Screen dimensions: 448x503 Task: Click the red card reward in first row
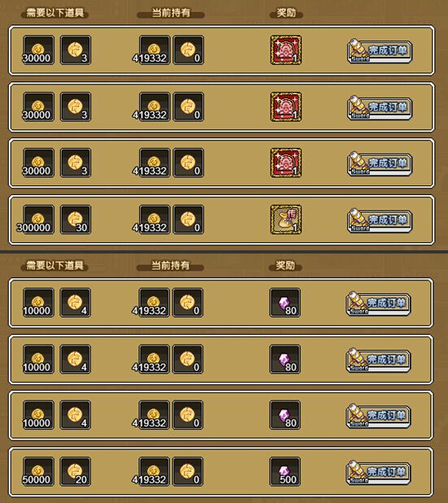click(x=285, y=50)
